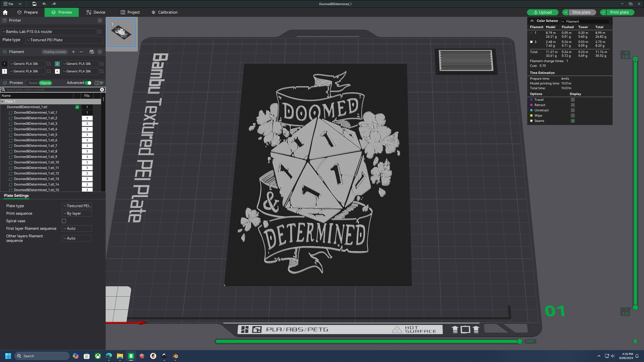This screenshot has height=362, width=644.
Task: Switch to the Calibration tab
Action: [165, 12]
